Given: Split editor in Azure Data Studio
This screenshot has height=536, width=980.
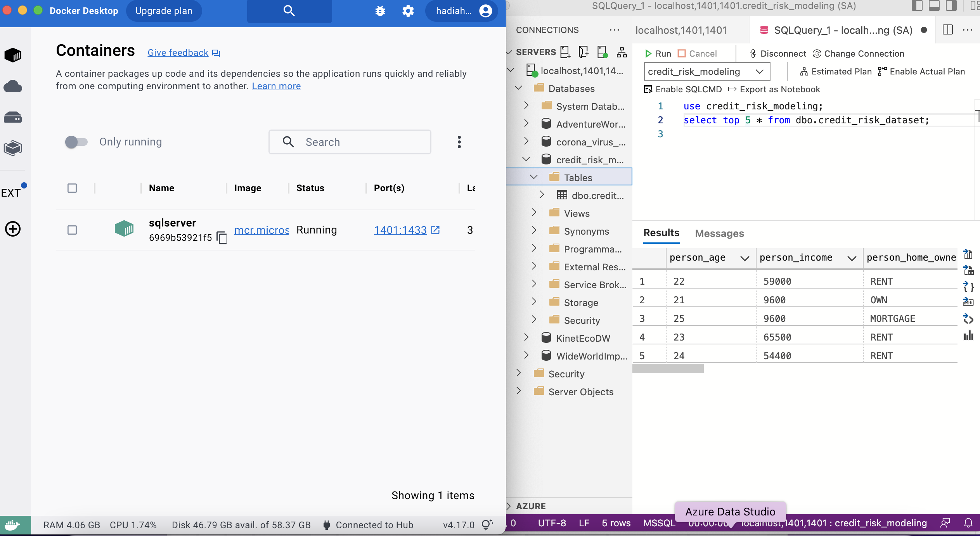Looking at the screenshot, I should tap(948, 30).
